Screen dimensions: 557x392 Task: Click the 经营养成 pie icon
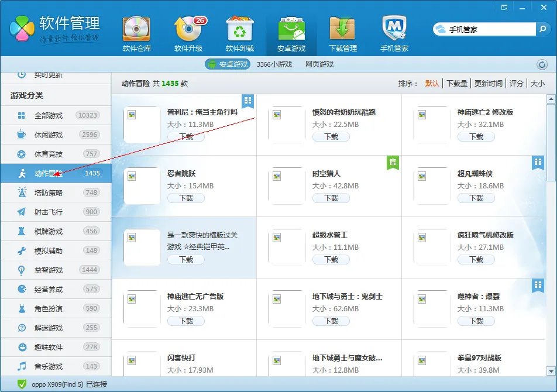[x=22, y=289]
